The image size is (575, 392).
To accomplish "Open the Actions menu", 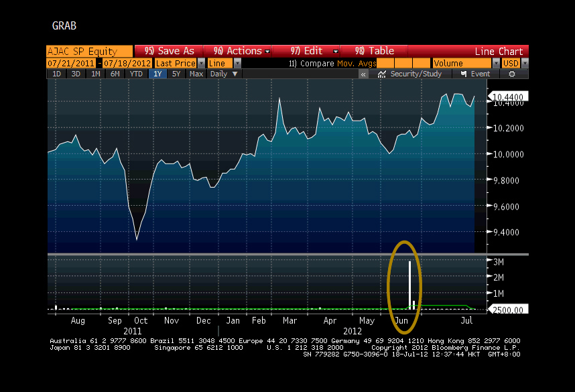I will 242,51.
